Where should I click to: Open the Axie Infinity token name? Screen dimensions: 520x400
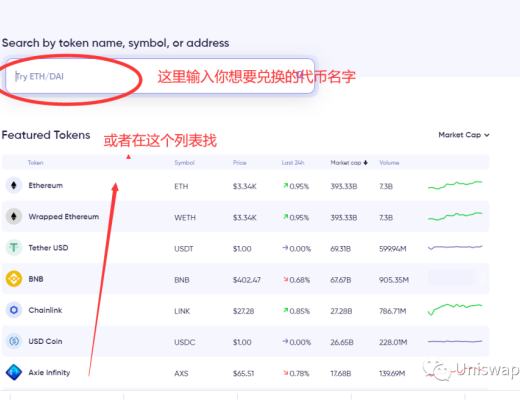point(49,373)
